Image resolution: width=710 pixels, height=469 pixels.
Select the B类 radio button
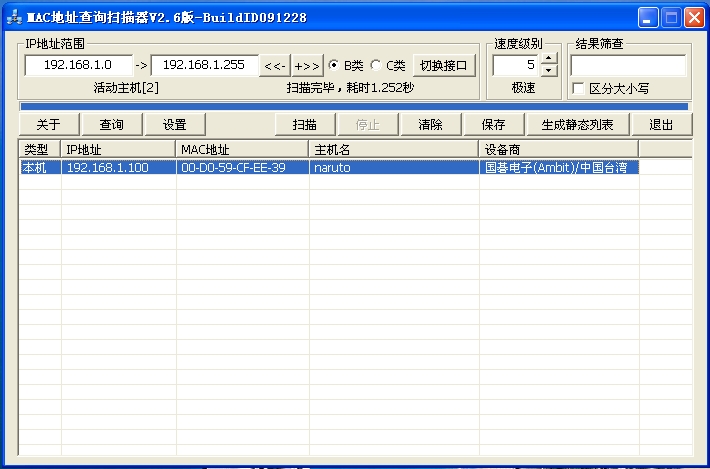pos(334,66)
